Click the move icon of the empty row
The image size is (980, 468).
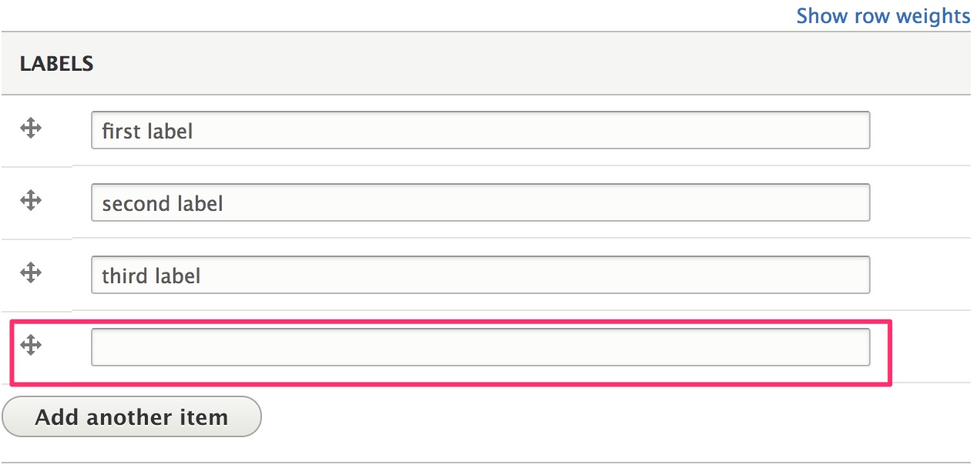(x=30, y=345)
